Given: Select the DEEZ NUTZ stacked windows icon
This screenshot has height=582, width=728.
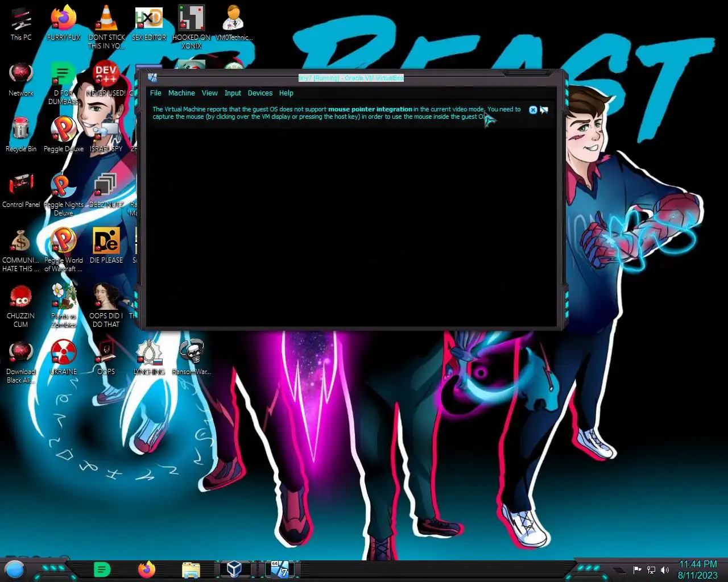Looking at the screenshot, I should (x=106, y=191).
